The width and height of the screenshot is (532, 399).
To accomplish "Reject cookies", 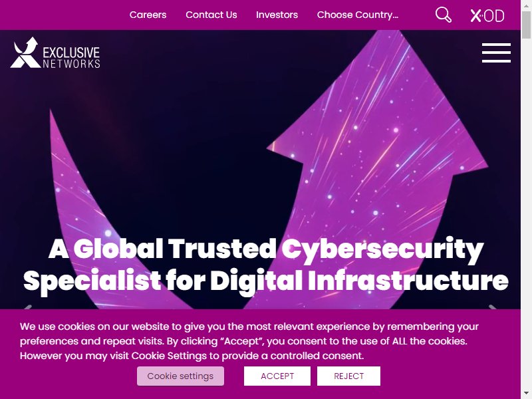I will pyautogui.click(x=348, y=376).
